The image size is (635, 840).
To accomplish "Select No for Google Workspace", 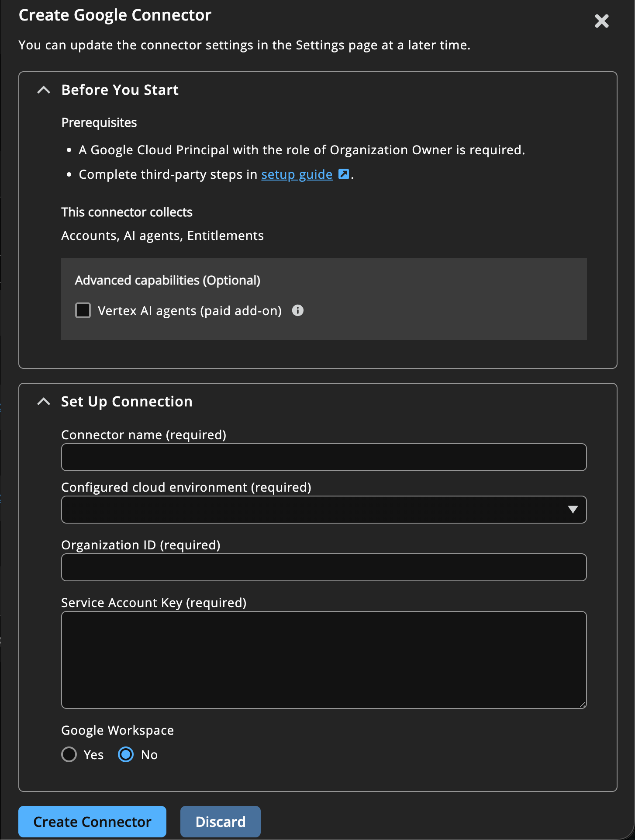I will (126, 754).
